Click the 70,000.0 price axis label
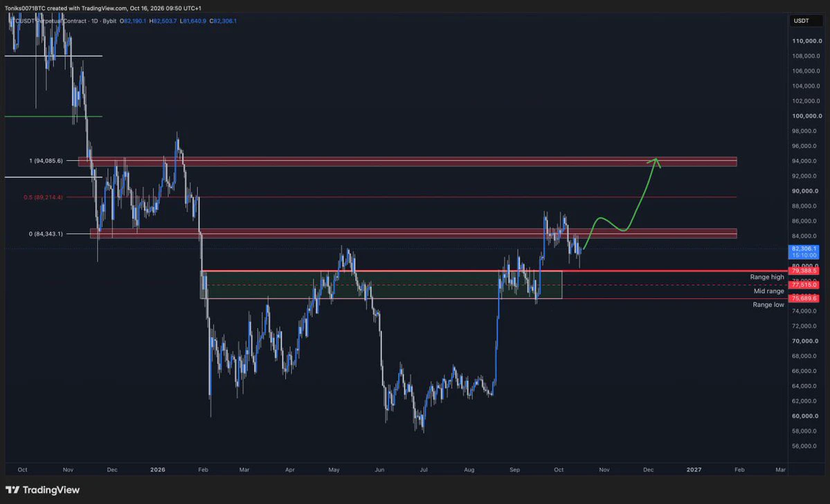 pos(805,341)
